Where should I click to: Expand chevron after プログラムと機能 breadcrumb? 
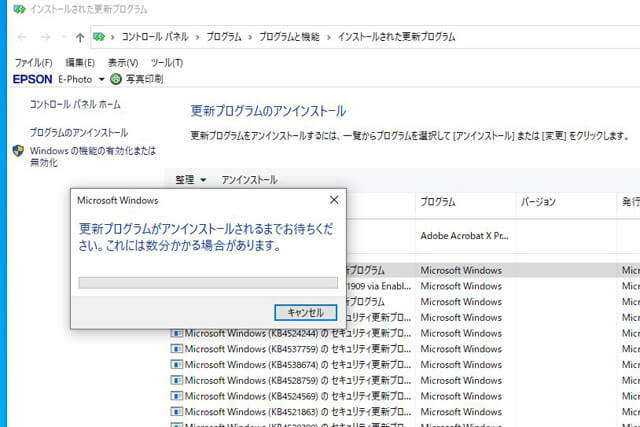tap(329, 38)
